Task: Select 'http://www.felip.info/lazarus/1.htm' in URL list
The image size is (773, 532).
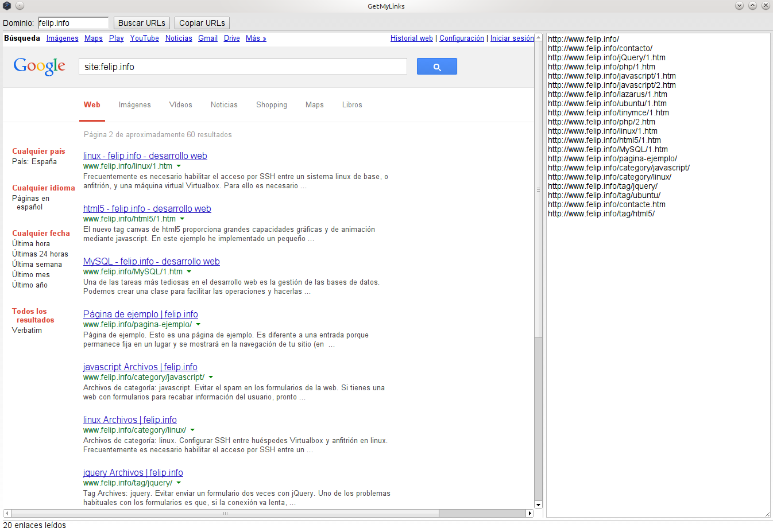Action: [608, 94]
